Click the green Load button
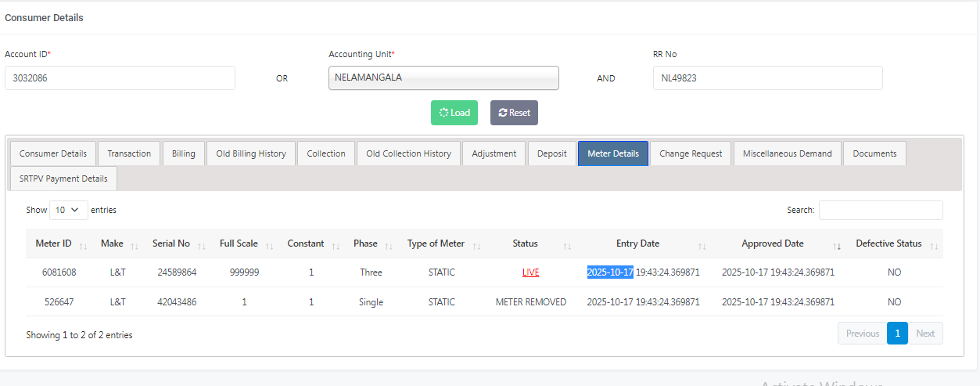The height and width of the screenshot is (386, 980). point(454,113)
